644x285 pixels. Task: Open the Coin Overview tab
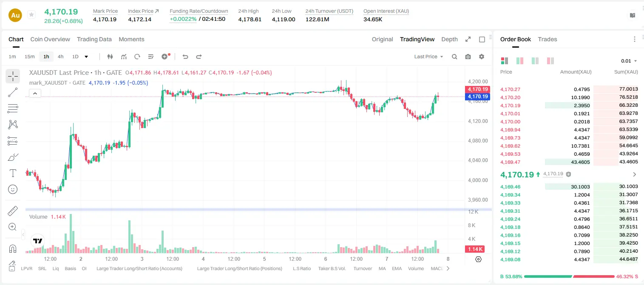(x=50, y=39)
